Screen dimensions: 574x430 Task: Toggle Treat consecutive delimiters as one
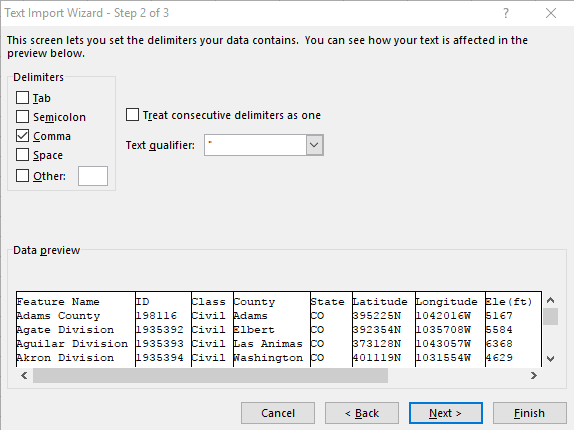tap(133, 115)
